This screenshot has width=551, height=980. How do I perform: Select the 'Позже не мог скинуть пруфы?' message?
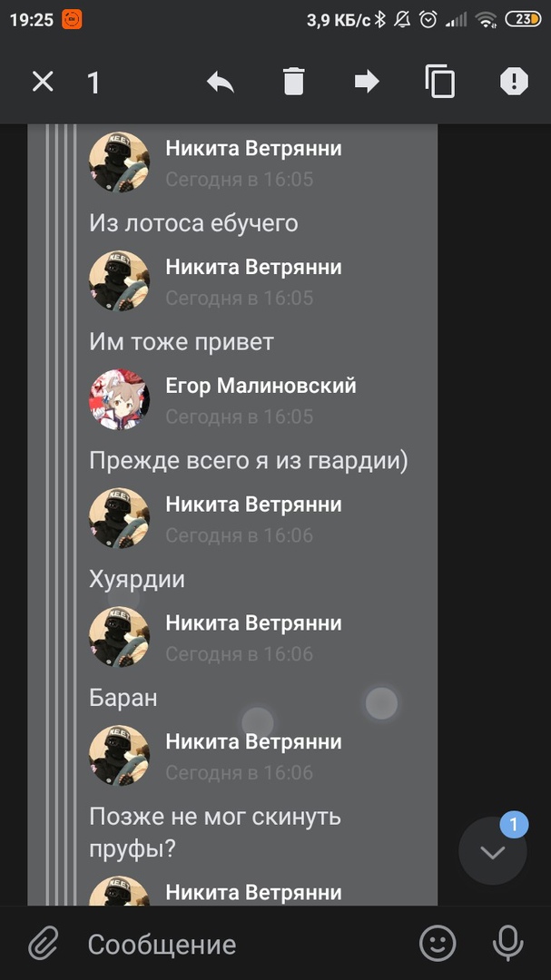215,832
